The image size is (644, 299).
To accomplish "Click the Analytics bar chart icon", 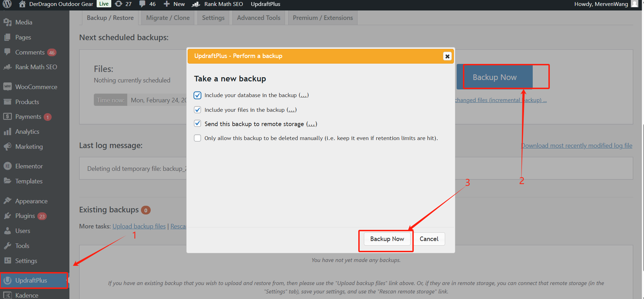I will [7, 132].
